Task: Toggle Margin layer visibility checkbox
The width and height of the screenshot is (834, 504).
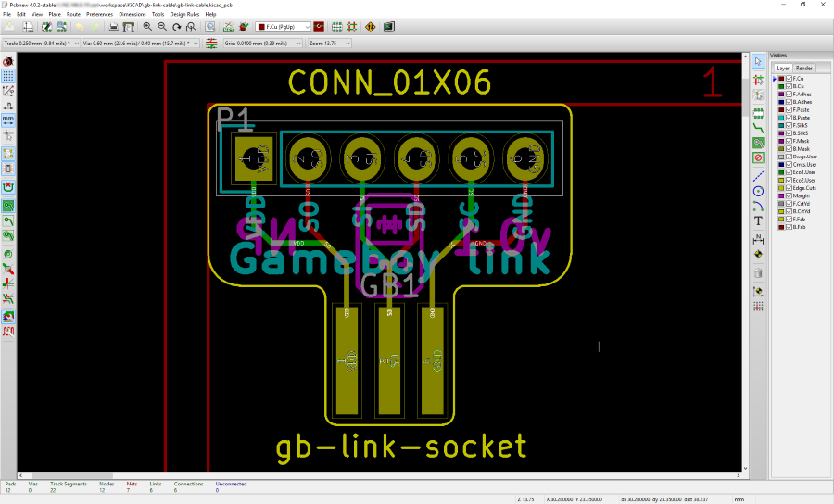Action: click(789, 195)
